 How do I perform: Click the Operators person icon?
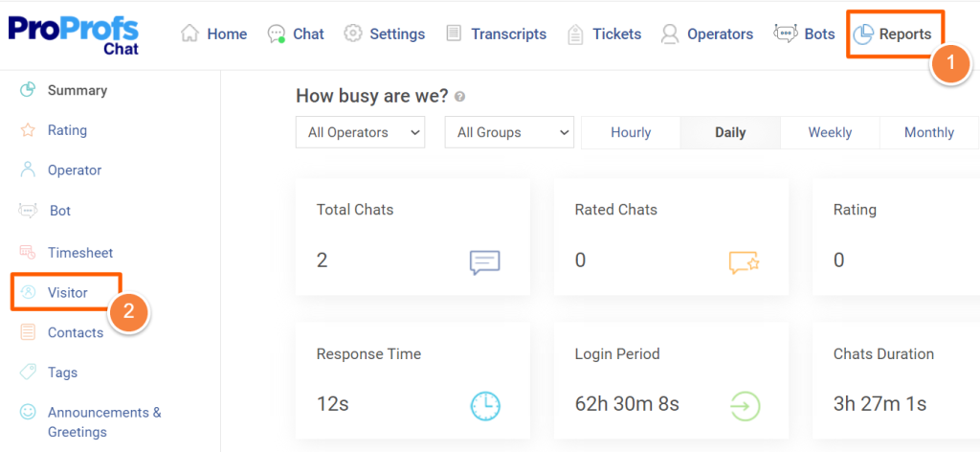(x=670, y=34)
